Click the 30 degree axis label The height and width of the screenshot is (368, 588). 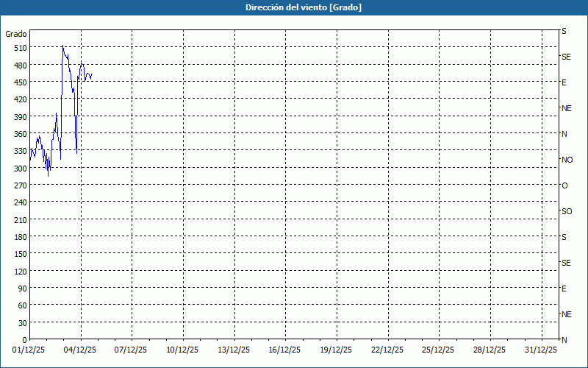point(23,323)
